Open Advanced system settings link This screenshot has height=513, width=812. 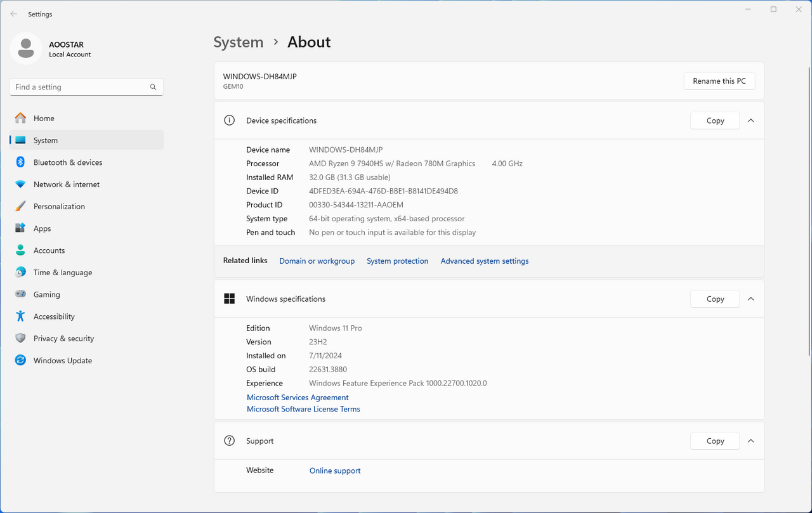(485, 261)
